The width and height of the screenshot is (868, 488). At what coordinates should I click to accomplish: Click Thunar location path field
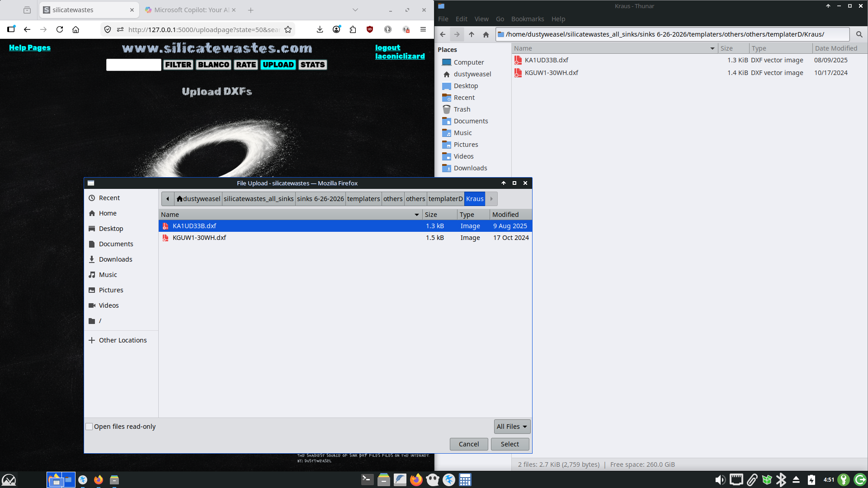(673, 34)
